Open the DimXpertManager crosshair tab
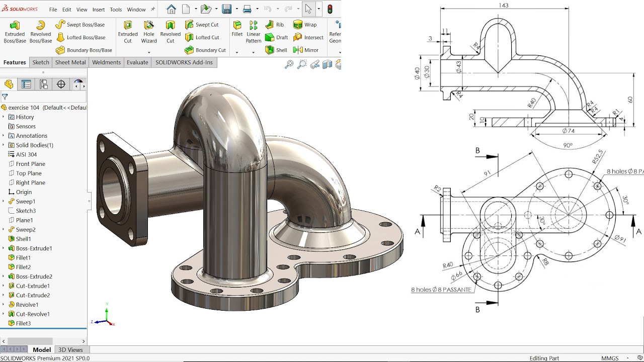This screenshot has height=362, width=644. coord(61,84)
